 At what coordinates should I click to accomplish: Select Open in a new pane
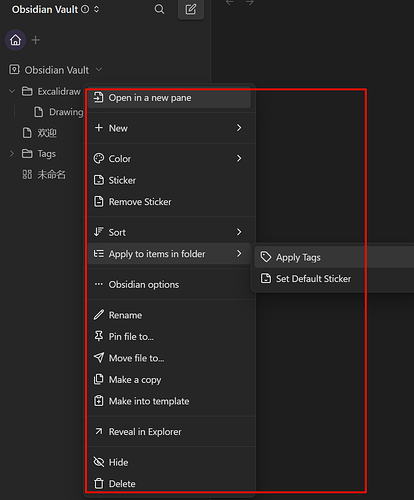pyautogui.click(x=169, y=98)
